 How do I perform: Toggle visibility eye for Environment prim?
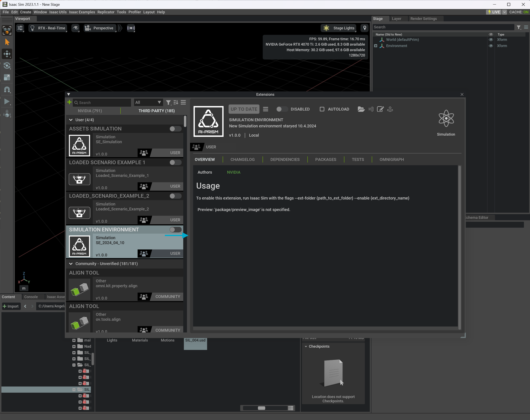tap(491, 46)
